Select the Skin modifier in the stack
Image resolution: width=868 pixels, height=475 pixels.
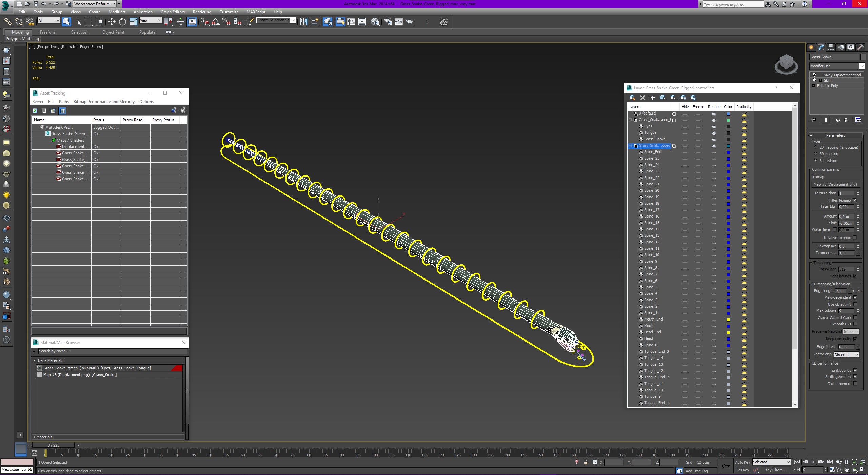[x=827, y=80]
